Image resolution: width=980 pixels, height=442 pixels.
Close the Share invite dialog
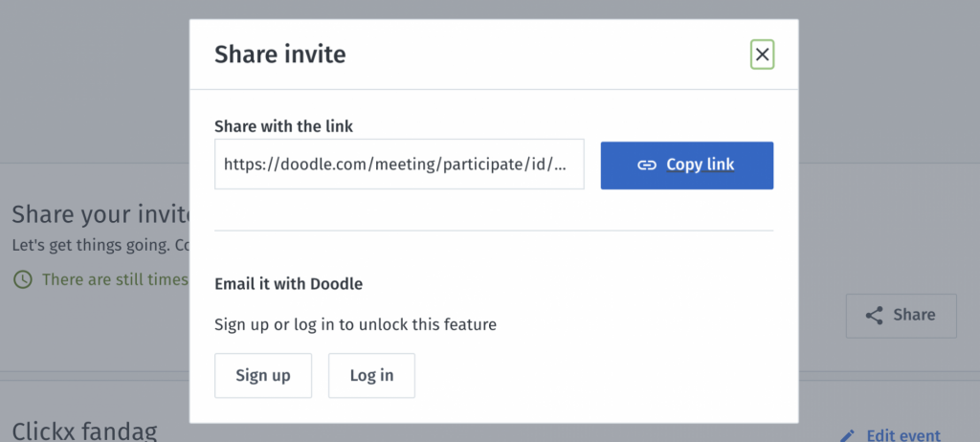click(x=762, y=55)
